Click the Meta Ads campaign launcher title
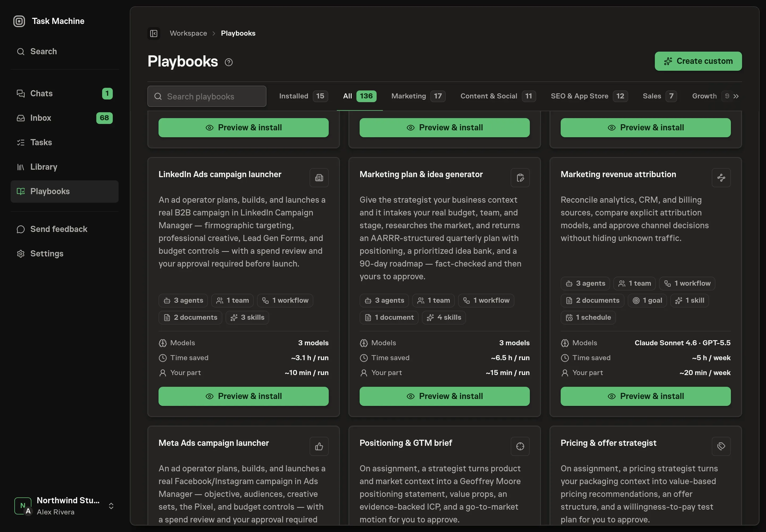Image resolution: width=766 pixels, height=532 pixels. point(213,443)
